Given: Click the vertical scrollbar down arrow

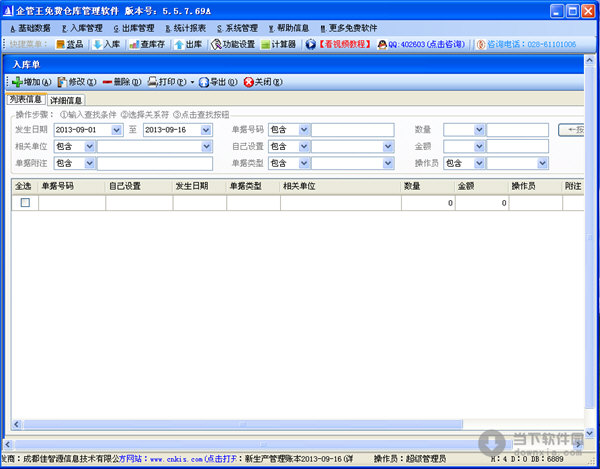Looking at the screenshot, I should [589, 433].
